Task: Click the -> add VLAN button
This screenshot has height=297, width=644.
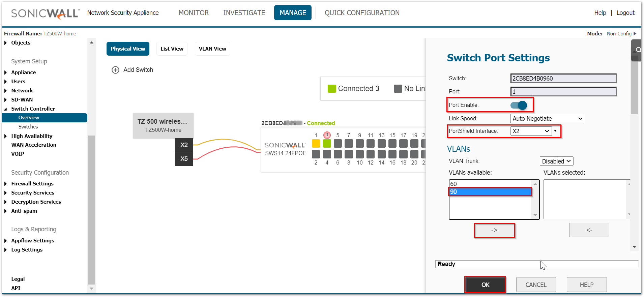Action: click(494, 230)
